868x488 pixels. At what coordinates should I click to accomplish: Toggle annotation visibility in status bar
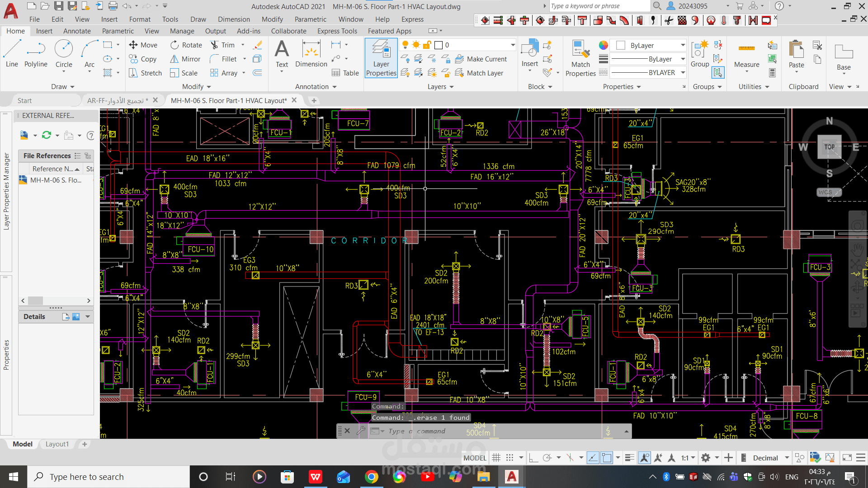644,458
